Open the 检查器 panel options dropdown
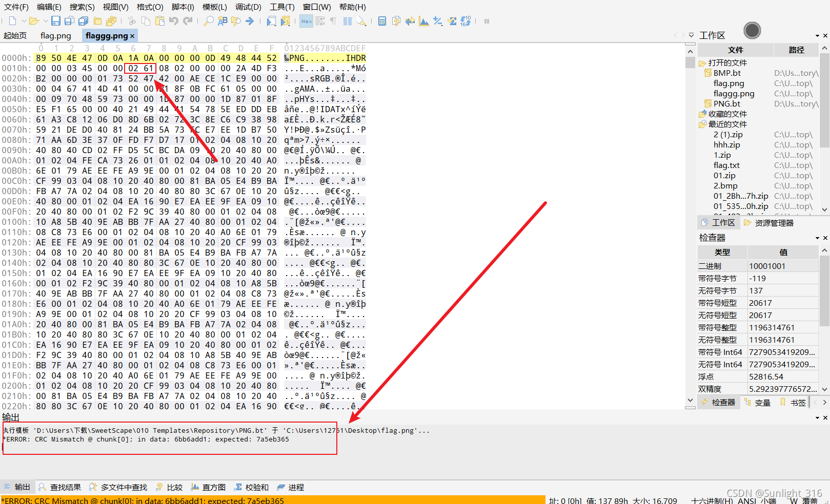The height and width of the screenshot is (504, 830). point(817,238)
